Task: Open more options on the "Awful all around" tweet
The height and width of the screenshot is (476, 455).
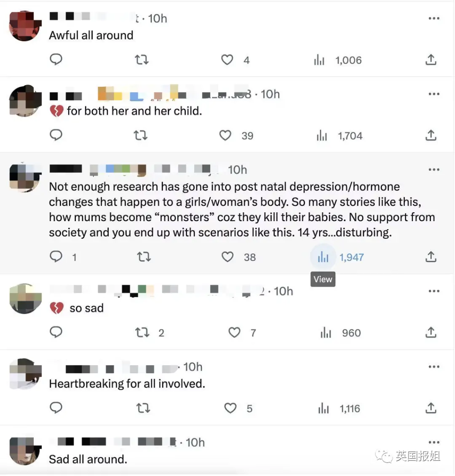Action: [x=434, y=19]
